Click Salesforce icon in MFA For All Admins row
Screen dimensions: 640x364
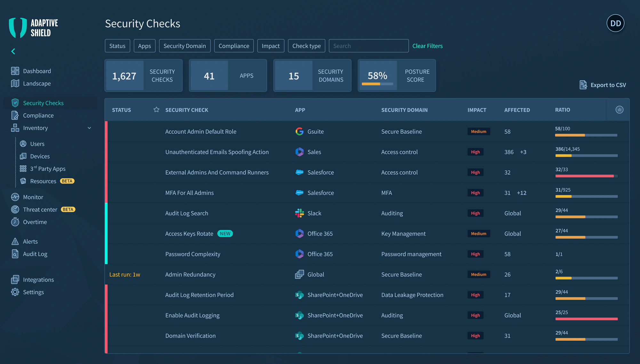pyautogui.click(x=300, y=193)
